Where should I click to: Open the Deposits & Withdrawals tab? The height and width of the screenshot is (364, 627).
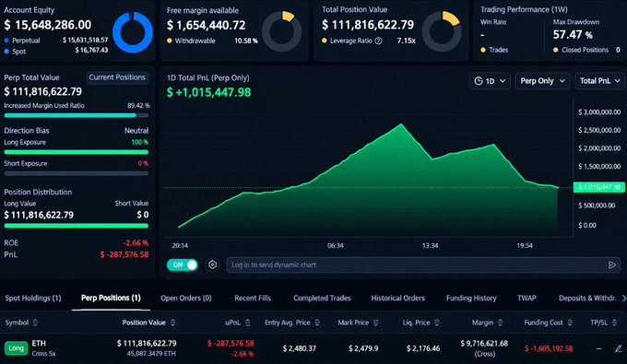587,298
